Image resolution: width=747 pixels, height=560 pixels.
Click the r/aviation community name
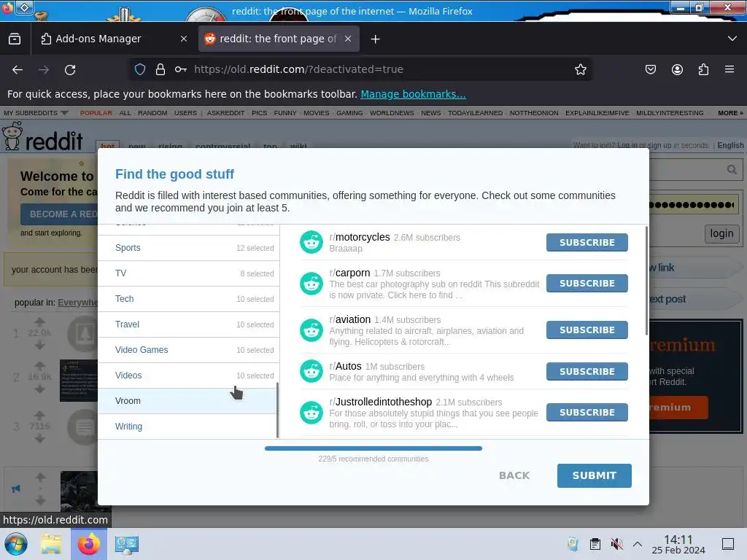349,319
